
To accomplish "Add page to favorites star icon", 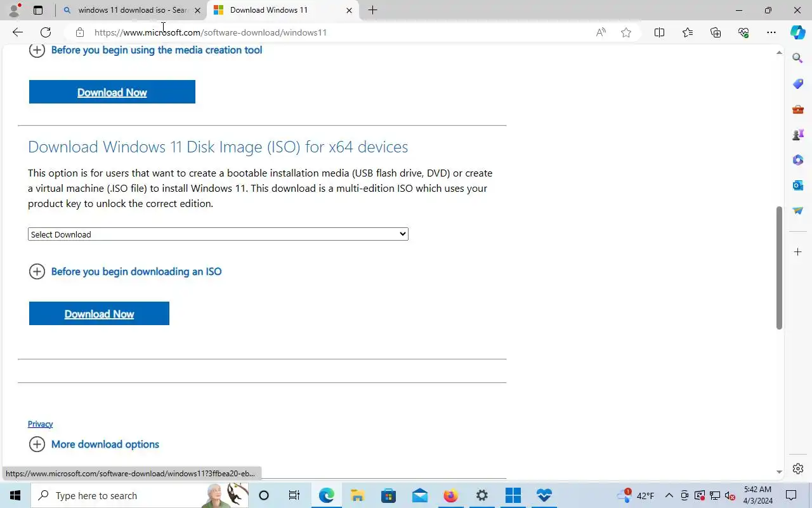I will click(x=626, y=32).
